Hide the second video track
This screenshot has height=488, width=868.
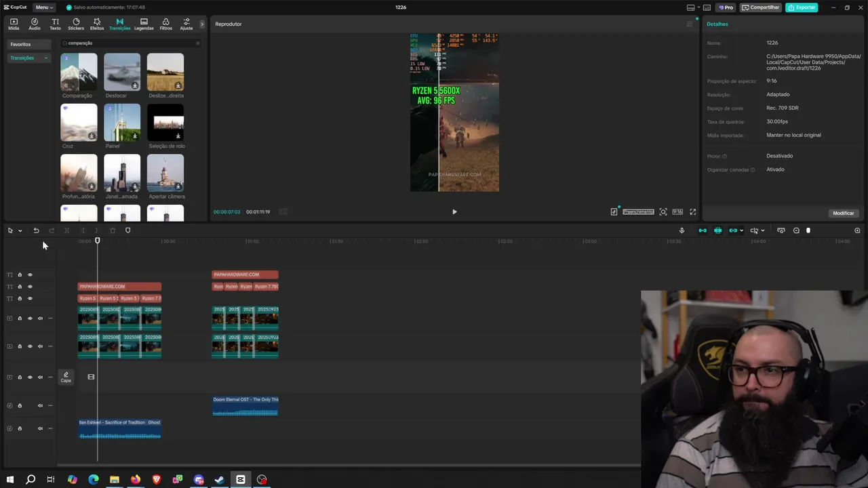coord(30,346)
